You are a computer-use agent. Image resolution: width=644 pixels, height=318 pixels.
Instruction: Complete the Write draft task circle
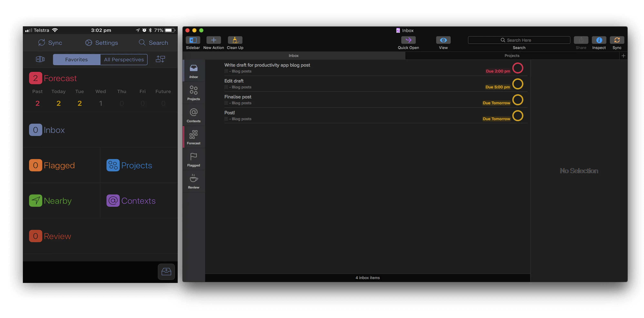tap(518, 68)
